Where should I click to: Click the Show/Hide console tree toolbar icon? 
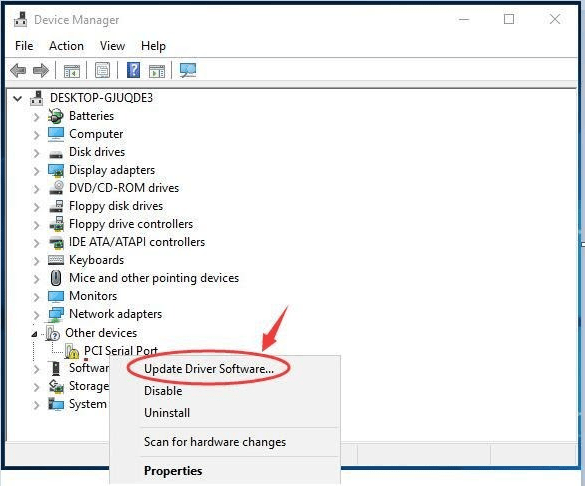click(x=72, y=71)
